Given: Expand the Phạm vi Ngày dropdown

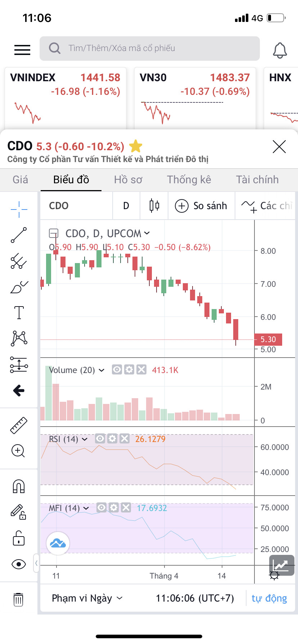Looking at the screenshot, I should [87, 598].
